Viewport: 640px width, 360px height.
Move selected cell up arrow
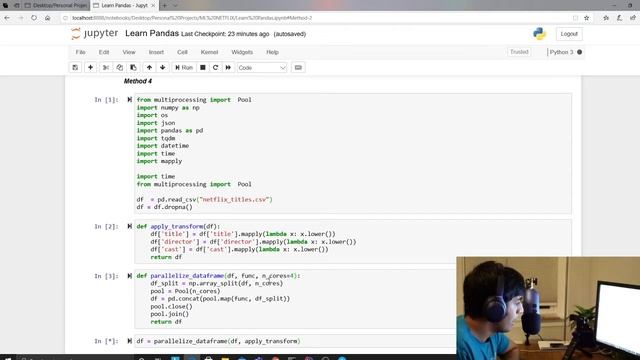[x=149, y=67]
